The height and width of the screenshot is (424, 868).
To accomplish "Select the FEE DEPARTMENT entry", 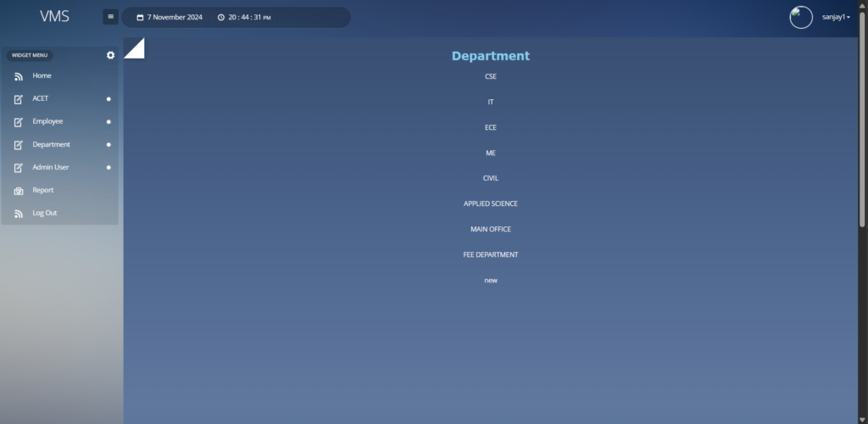I will point(491,254).
